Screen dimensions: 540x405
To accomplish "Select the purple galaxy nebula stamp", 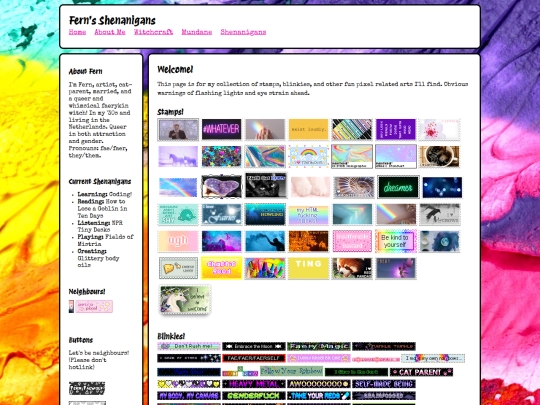I will tap(221, 241).
